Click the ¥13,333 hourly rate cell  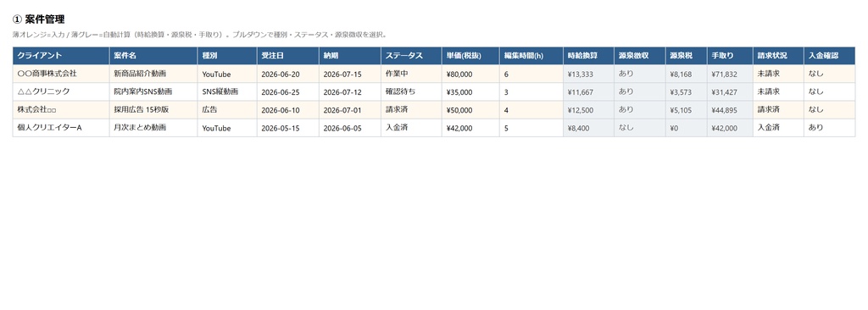(588, 74)
